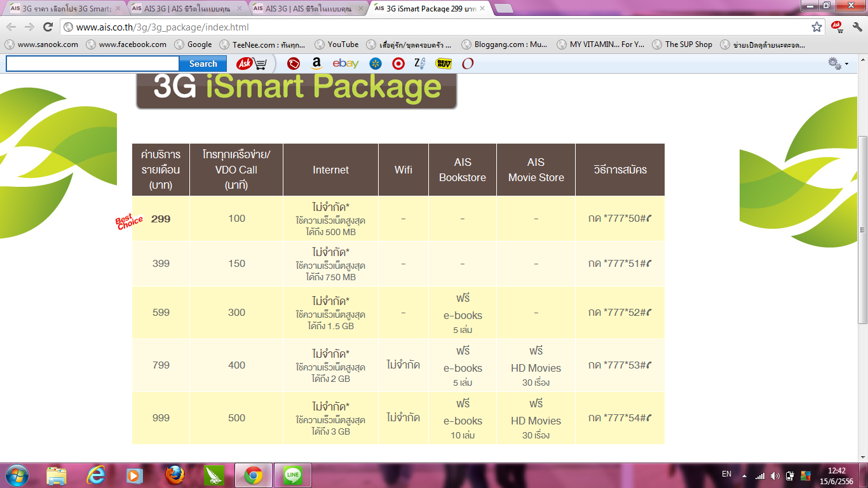Open the Zappos shortcut in toolbar
Screen dimensions: 868x488
(419, 63)
